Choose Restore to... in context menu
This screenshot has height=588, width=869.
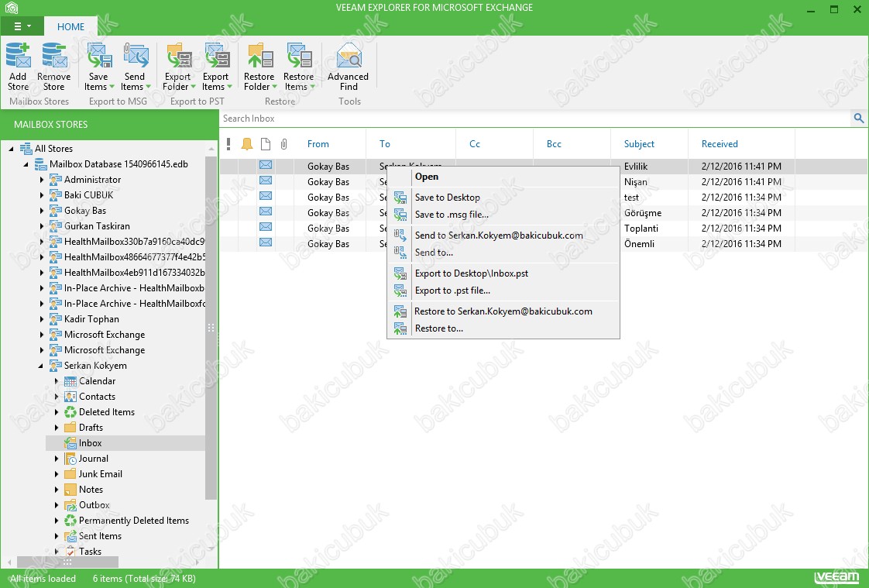(x=503, y=328)
